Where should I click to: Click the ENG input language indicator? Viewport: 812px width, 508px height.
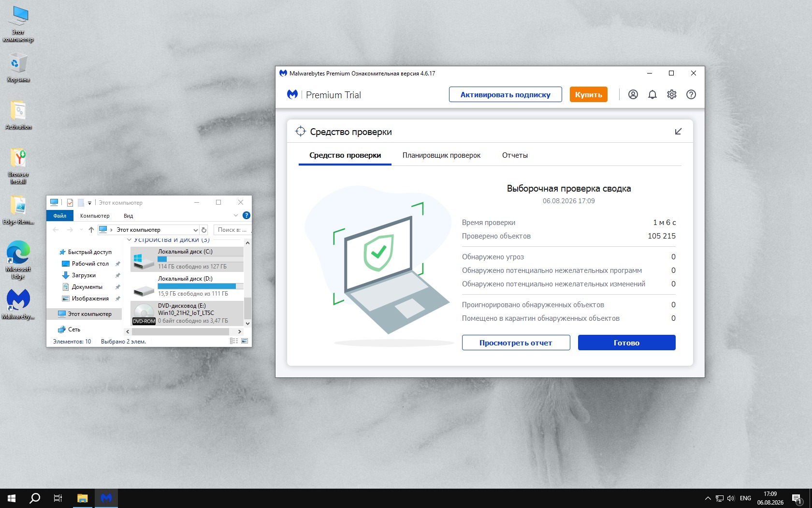tap(746, 498)
